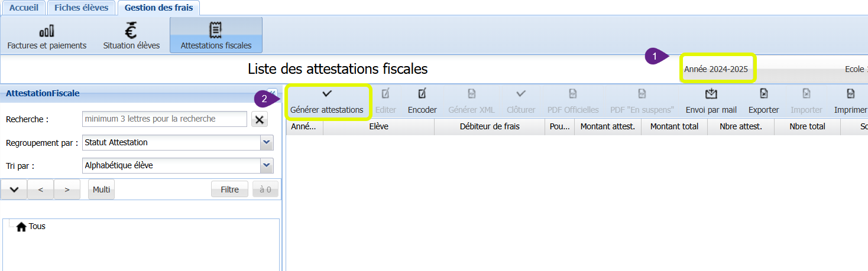Open Tri par dropdown arrow
This screenshot has height=271, width=868.
[x=267, y=165]
